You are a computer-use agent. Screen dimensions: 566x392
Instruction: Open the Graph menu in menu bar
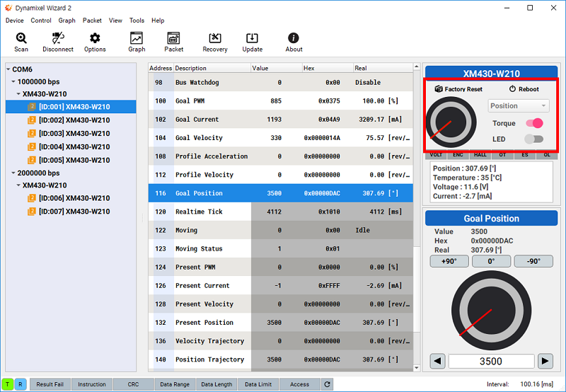coord(67,21)
